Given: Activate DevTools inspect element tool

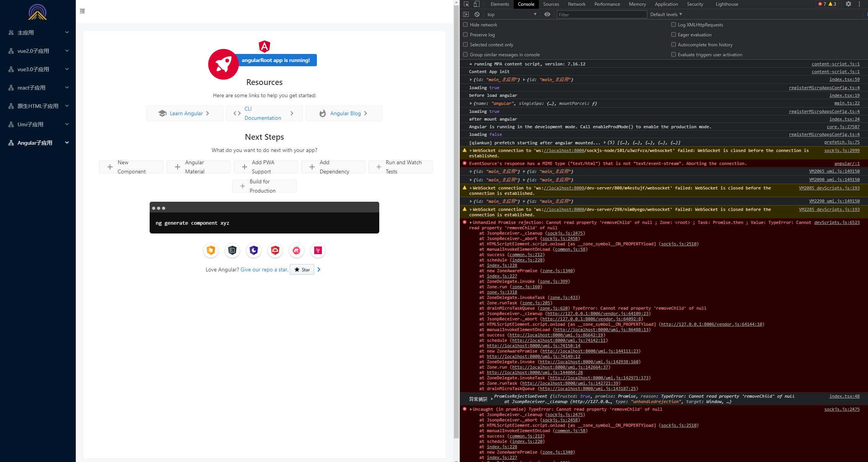Looking at the screenshot, I should pos(467,4).
